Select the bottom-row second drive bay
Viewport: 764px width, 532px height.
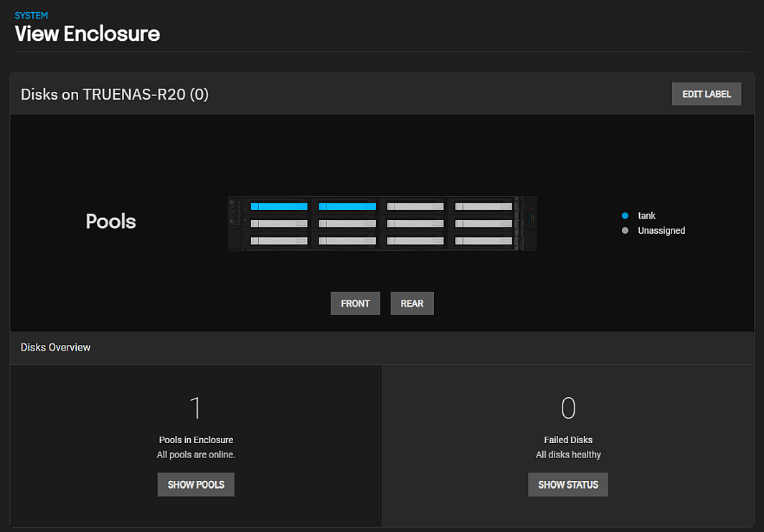(347, 241)
